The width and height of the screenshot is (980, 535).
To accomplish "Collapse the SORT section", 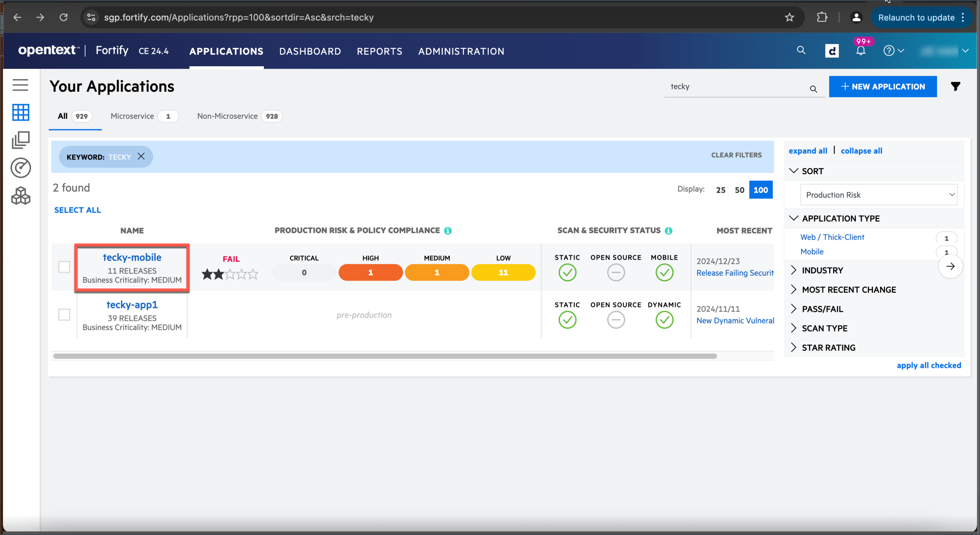I will click(793, 171).
